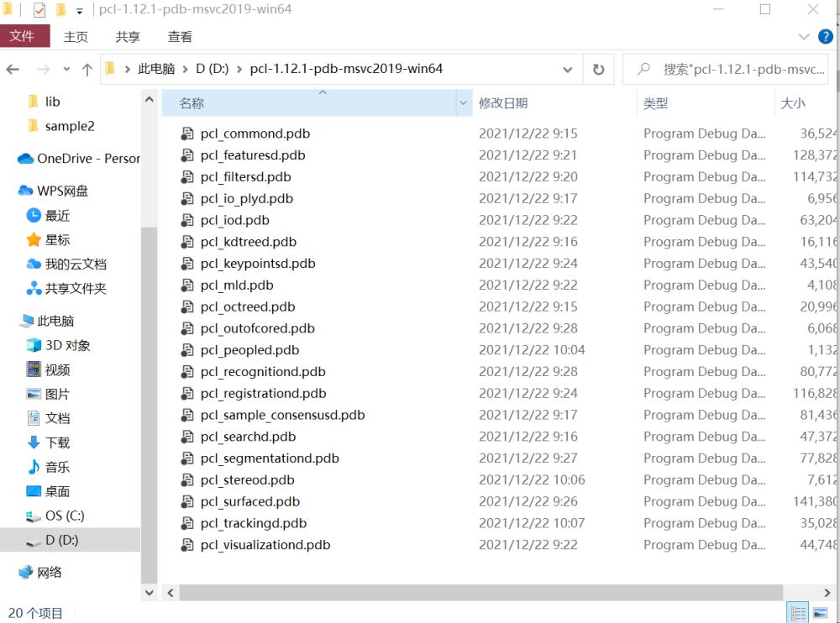
Task: Click the properties checkmark quick access icon
Action: pos(39,9)
